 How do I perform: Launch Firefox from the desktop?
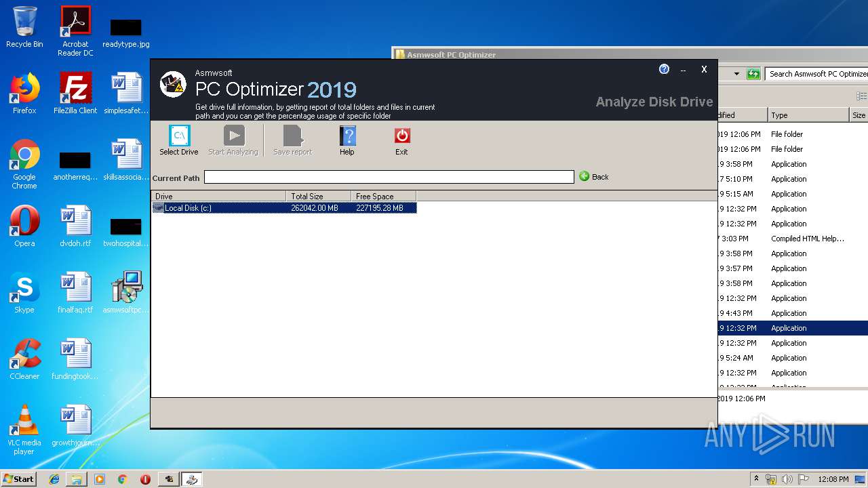click(24, 94)
